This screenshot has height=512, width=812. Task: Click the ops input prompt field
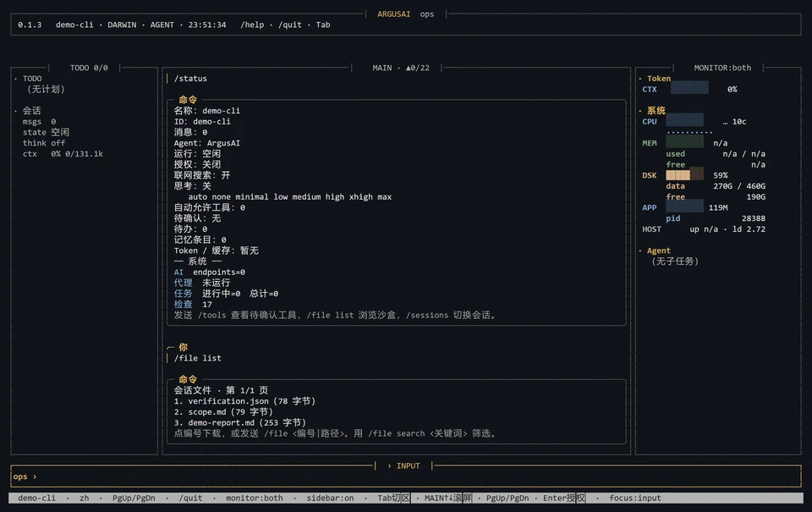click(x=405, y=476)
